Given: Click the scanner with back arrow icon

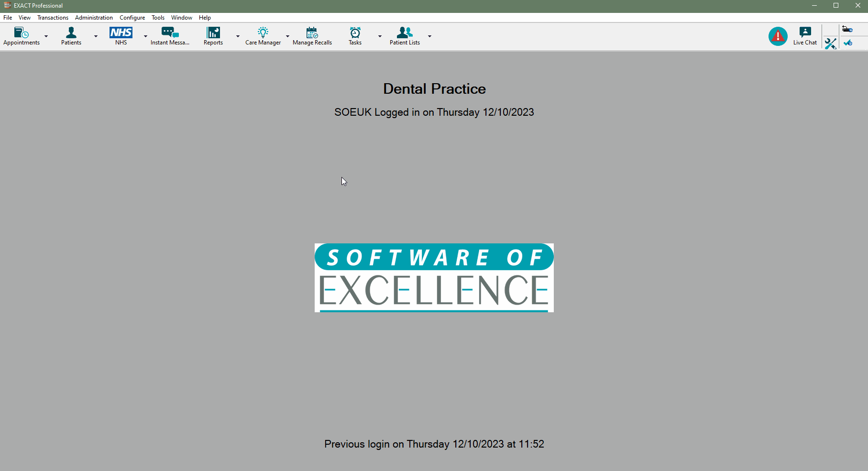Looking at the screenshot, I should (x=847, y=29).
